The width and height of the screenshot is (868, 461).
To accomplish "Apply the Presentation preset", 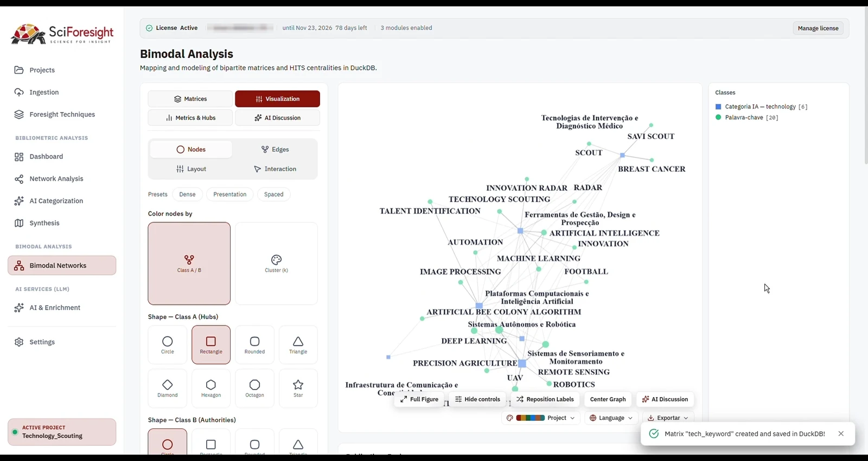I will click(230, 194).
